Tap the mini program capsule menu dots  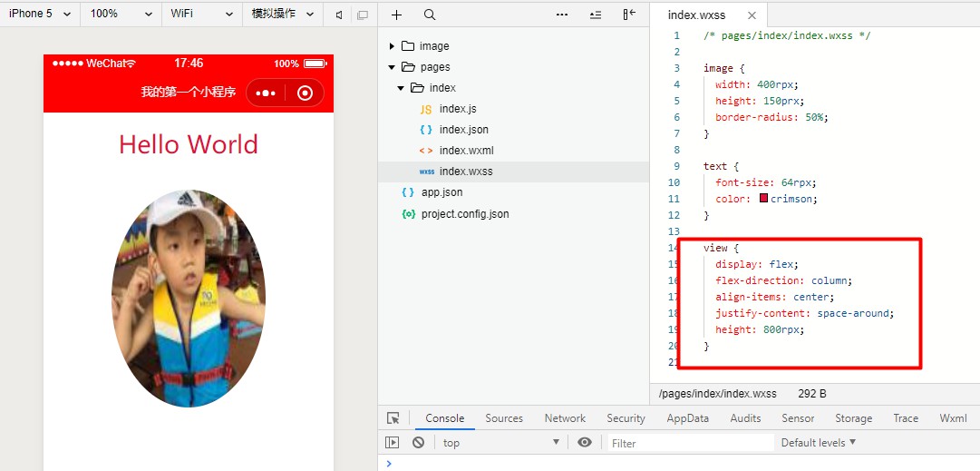point(266,93)
